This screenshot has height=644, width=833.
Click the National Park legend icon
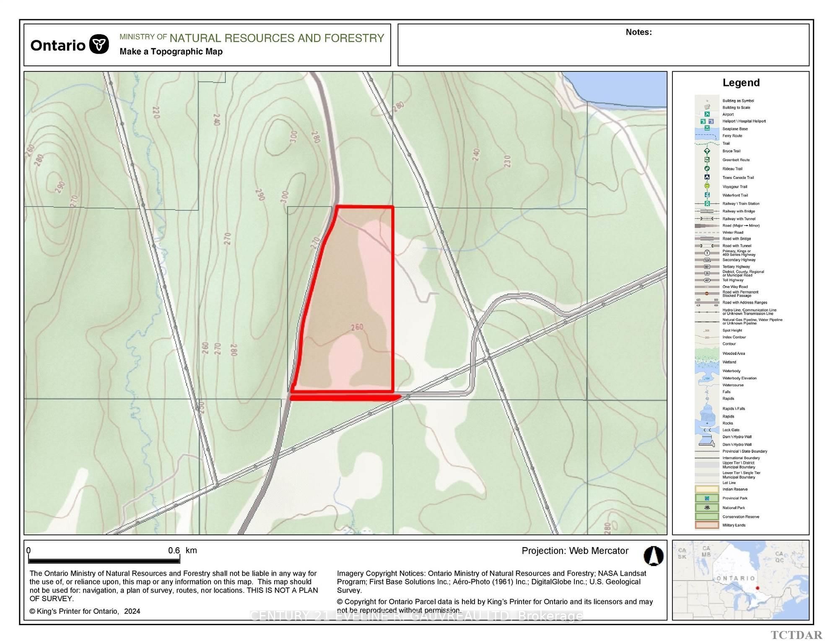pyautogui.click(x=707, y=507)
